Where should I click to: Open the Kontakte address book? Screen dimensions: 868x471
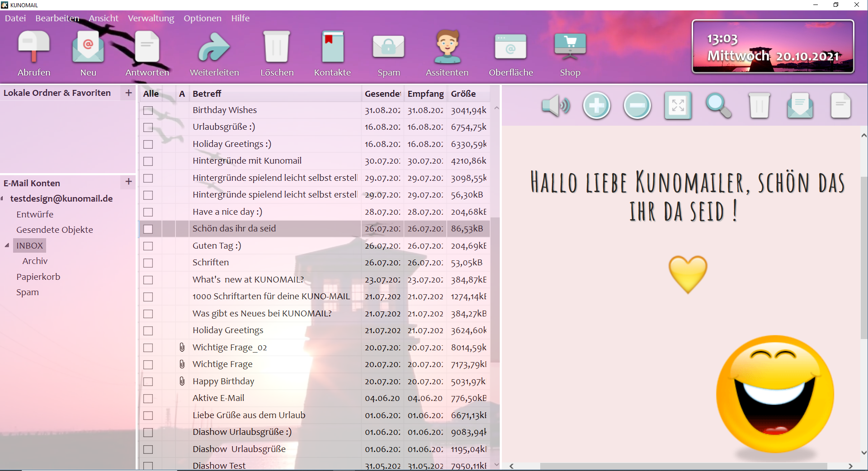pyautogui.click(x=333, y=47)
